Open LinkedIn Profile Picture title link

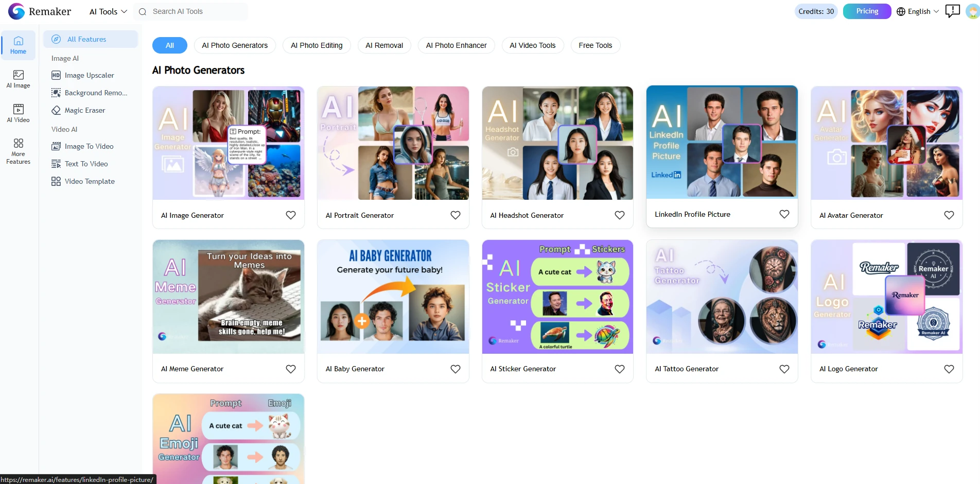coord(692,214)
